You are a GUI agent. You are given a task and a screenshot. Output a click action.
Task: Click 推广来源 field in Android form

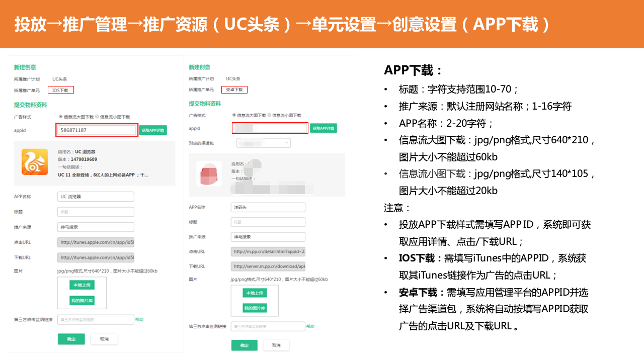[x=268, y=236]
